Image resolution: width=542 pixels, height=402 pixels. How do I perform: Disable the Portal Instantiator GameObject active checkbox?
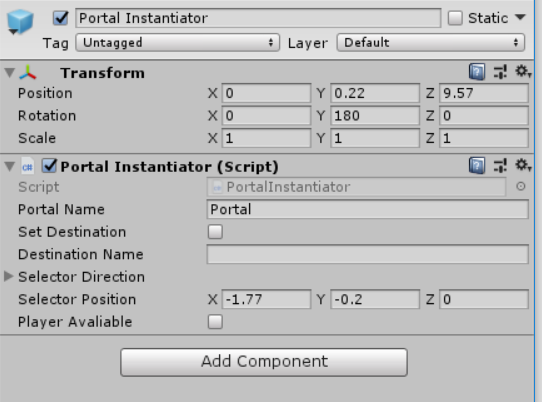click(x=60, y=18)
